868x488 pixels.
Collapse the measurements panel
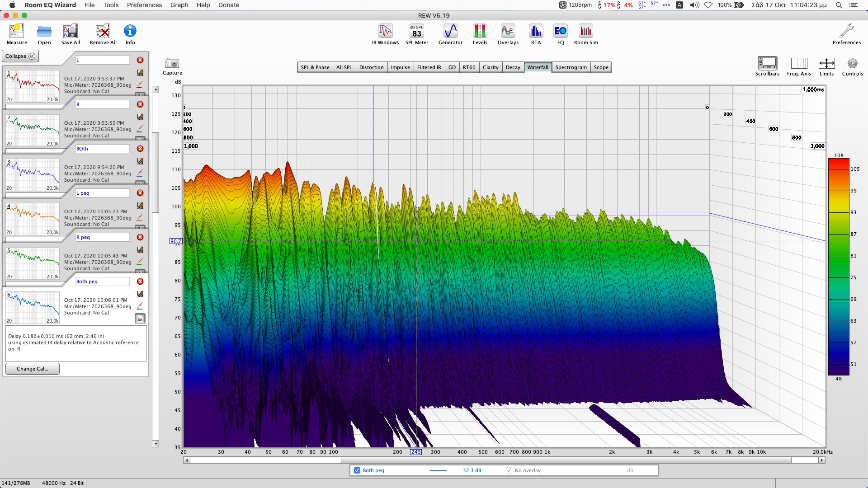20,56
